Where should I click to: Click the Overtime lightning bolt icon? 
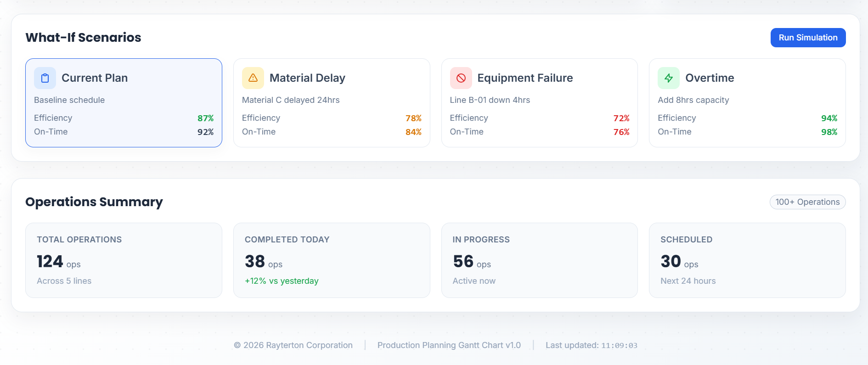[x=669, y=78]
